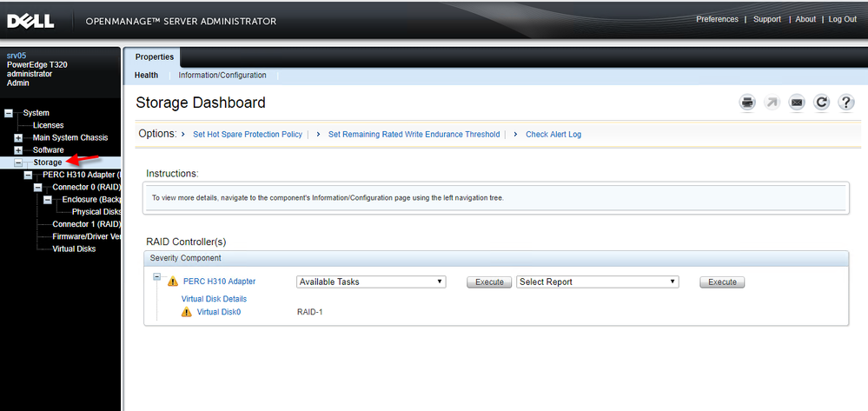The image size is (868, 411).
Task: Select Connector 1 (RAID) tree item
Action: click(x=86, y=224)
